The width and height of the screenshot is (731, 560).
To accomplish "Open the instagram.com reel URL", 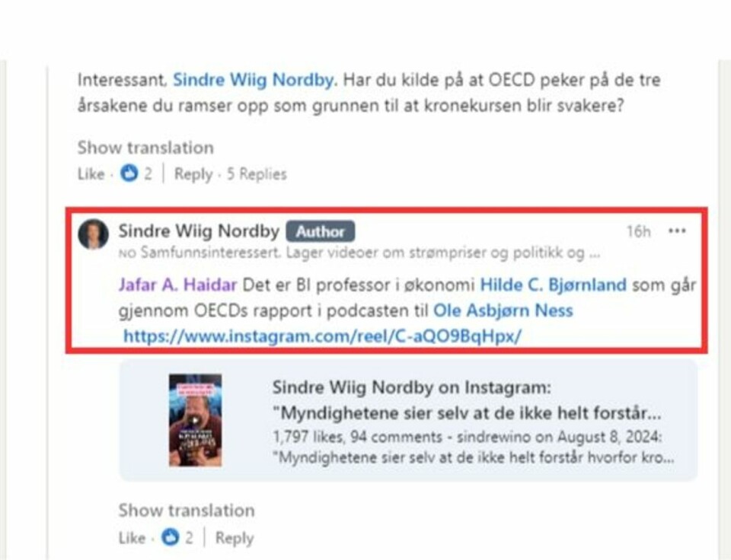I will tap(322, 336).
